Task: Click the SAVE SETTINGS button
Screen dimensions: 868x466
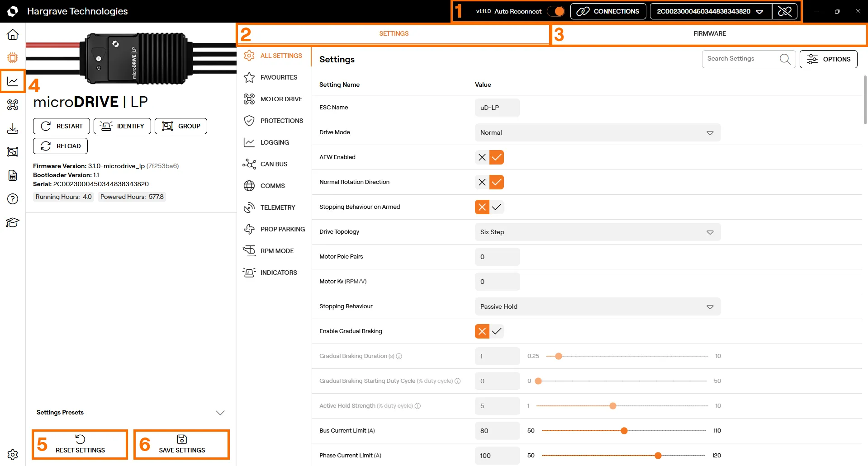Action: tap(182, 445)
